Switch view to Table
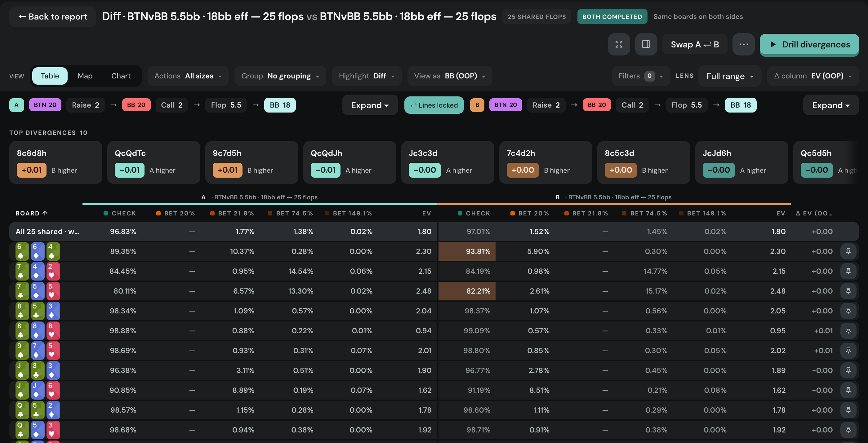 coord(50,76)
